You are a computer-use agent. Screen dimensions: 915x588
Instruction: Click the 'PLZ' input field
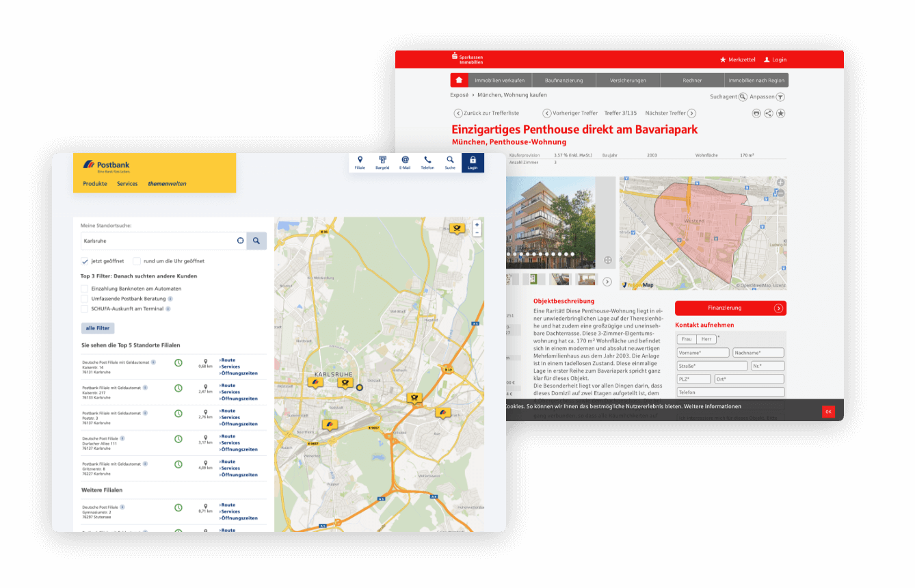tap(694, 379)
